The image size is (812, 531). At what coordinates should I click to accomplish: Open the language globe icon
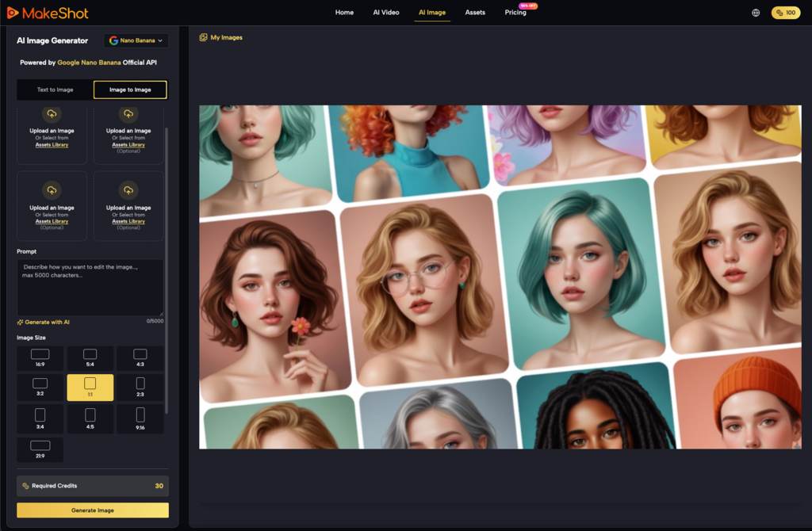(x=755, y=13)
